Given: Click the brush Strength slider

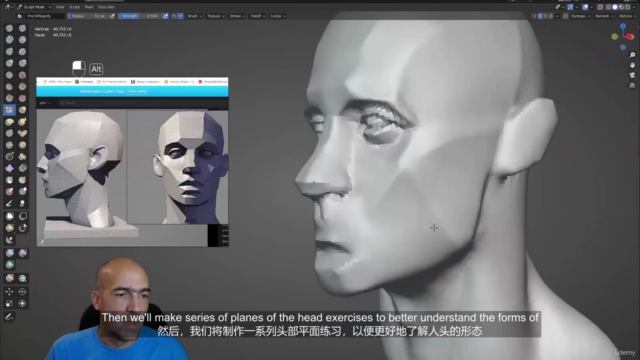Looking at the screenshot, I should pos(140,16).
